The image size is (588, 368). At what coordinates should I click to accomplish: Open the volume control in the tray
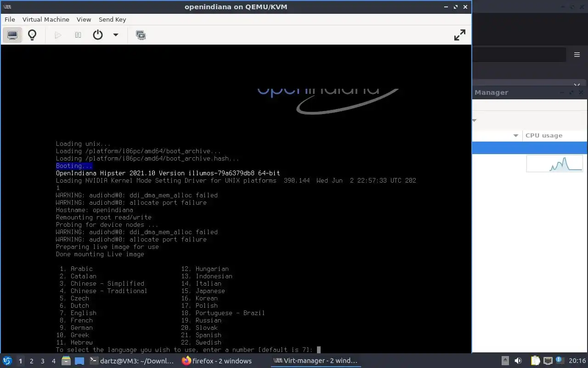click(518, 361)
